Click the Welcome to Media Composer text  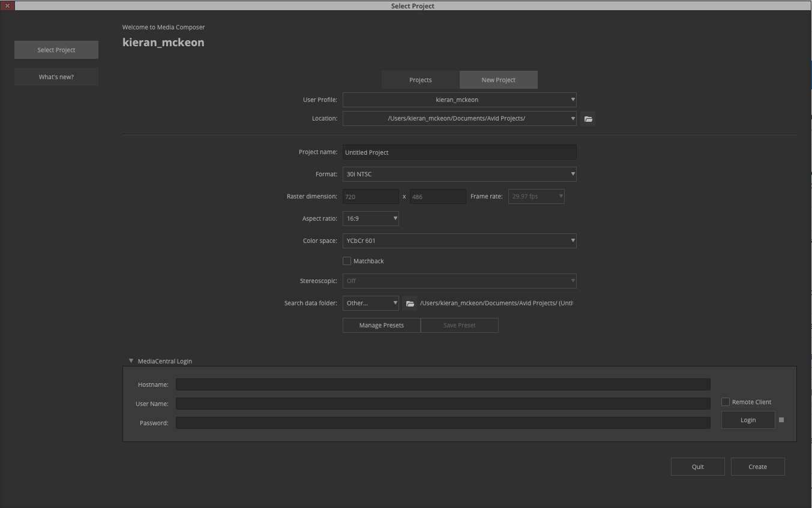[x=163, y=27]
